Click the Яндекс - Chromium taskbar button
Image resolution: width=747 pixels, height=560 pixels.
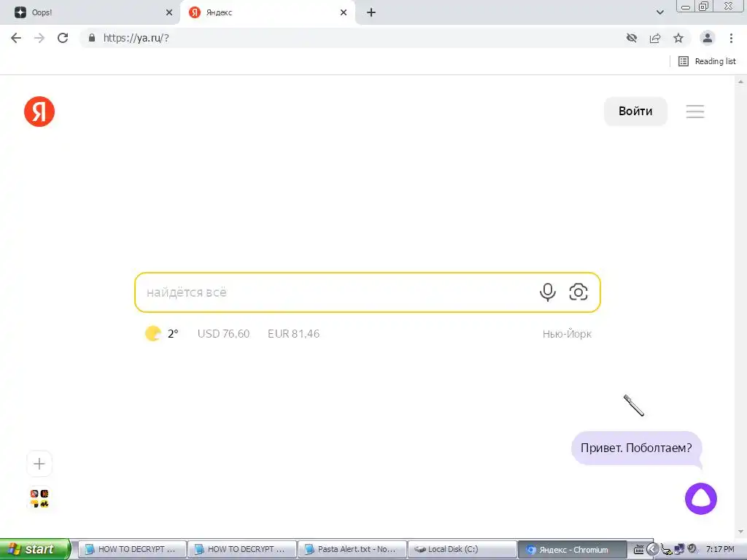(x=572, y=549)
